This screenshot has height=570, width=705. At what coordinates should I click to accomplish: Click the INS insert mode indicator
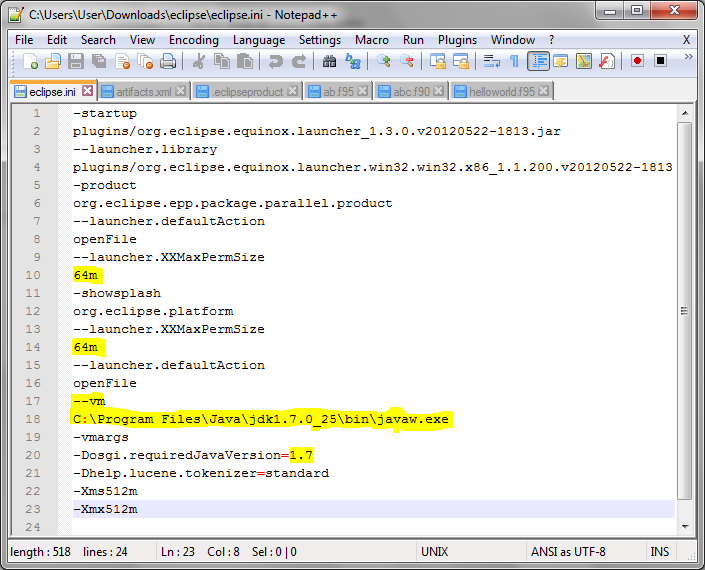[x=660, y=552]
